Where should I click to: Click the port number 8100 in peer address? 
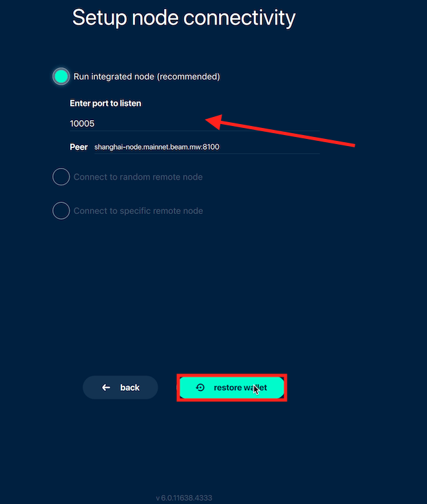pos(211,147)
